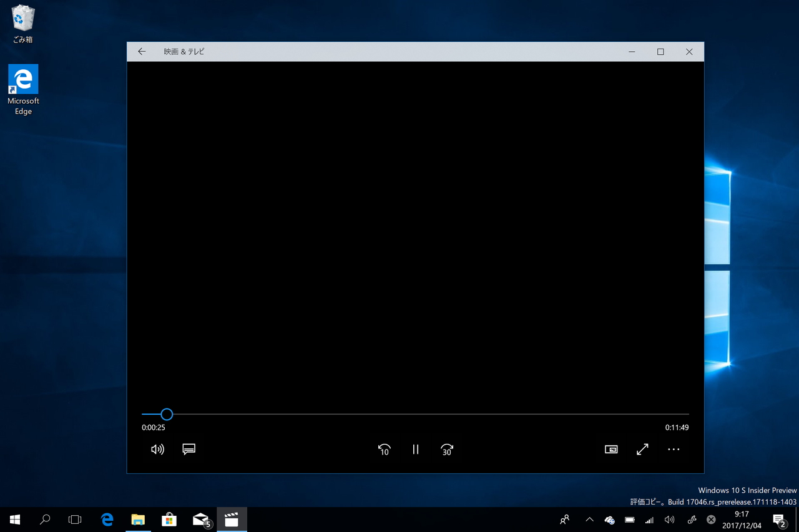Open the Start menu
The height and width of the screenshot is (532, 799).
15,519
